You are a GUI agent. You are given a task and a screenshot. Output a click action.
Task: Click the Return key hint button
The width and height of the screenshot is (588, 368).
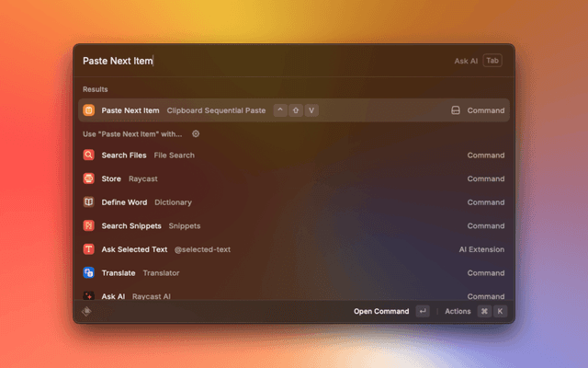422,312
